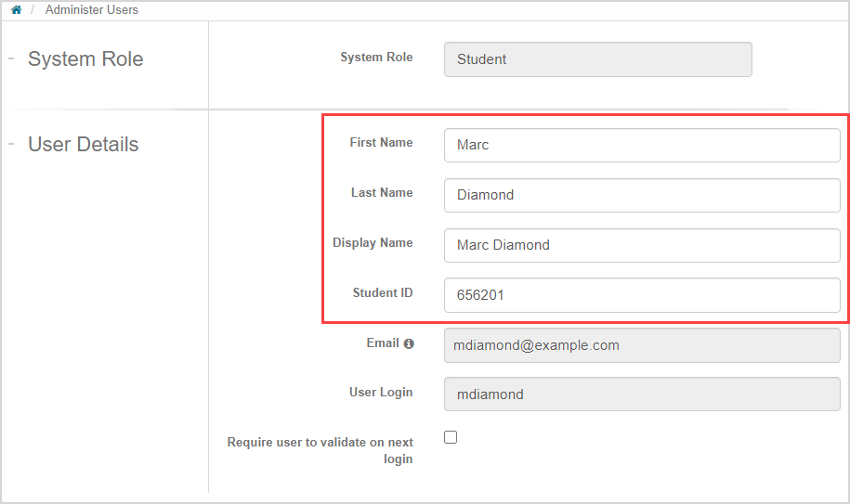
Task: Collapse the User Details section
Action: click(12, 144)
